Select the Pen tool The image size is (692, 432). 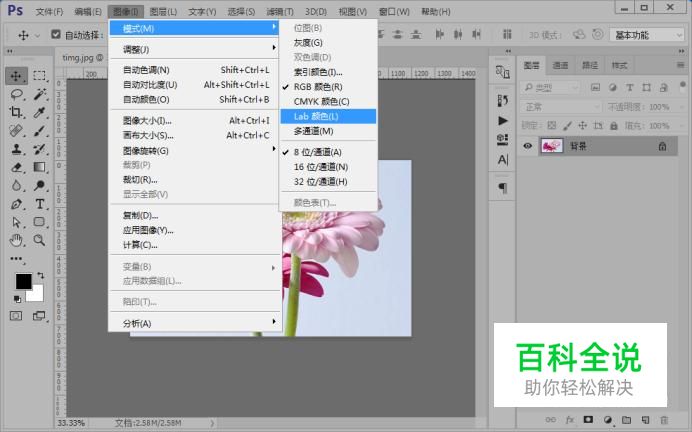(x=17, y=204)
